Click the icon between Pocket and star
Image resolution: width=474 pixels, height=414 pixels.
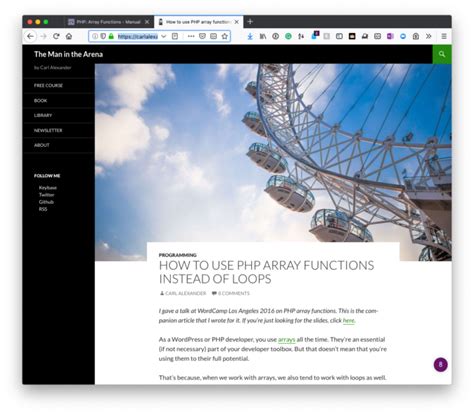coord(213,36)
